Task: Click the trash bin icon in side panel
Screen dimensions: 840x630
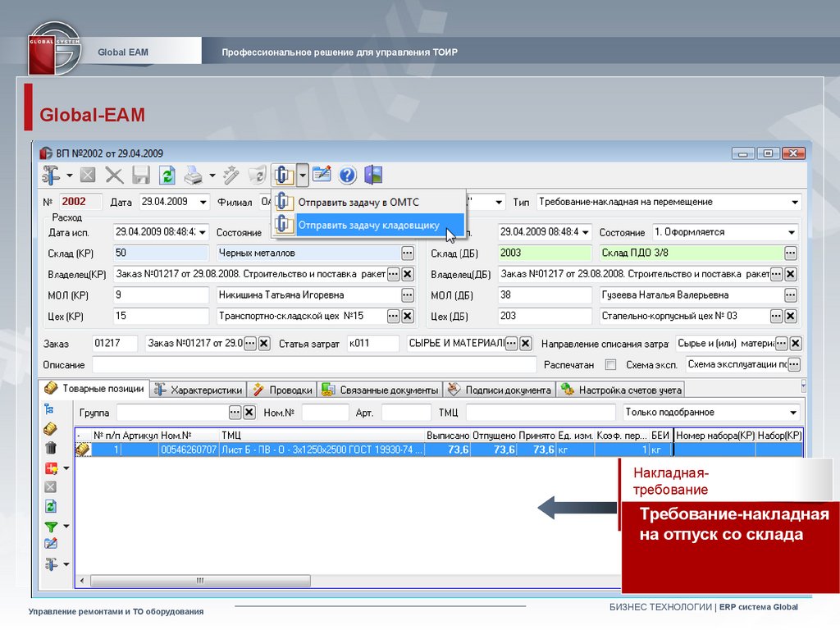Action: point(50,448)
